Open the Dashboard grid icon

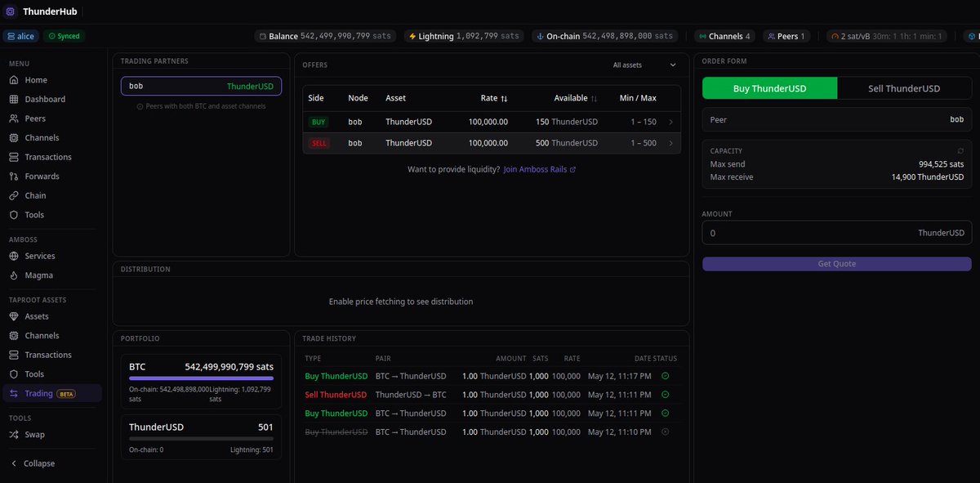tap(14, 99)
